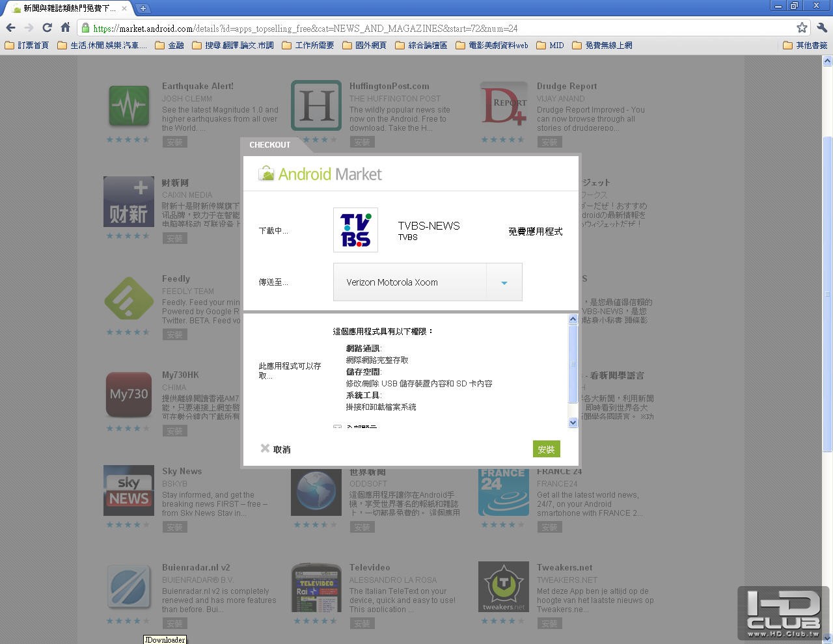The image size is (833, 644).
Task: Click the install button under Sky News
Action: 174,527
